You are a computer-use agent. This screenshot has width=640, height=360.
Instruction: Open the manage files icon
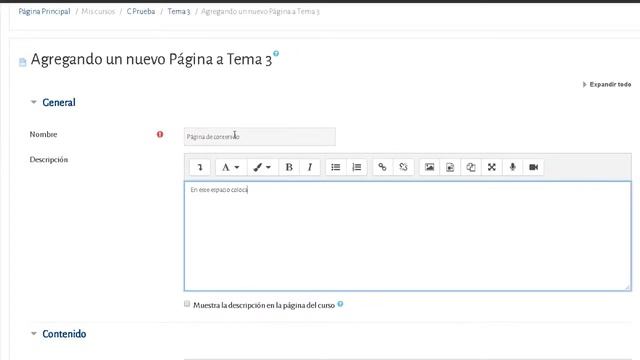tap(471, 167)
